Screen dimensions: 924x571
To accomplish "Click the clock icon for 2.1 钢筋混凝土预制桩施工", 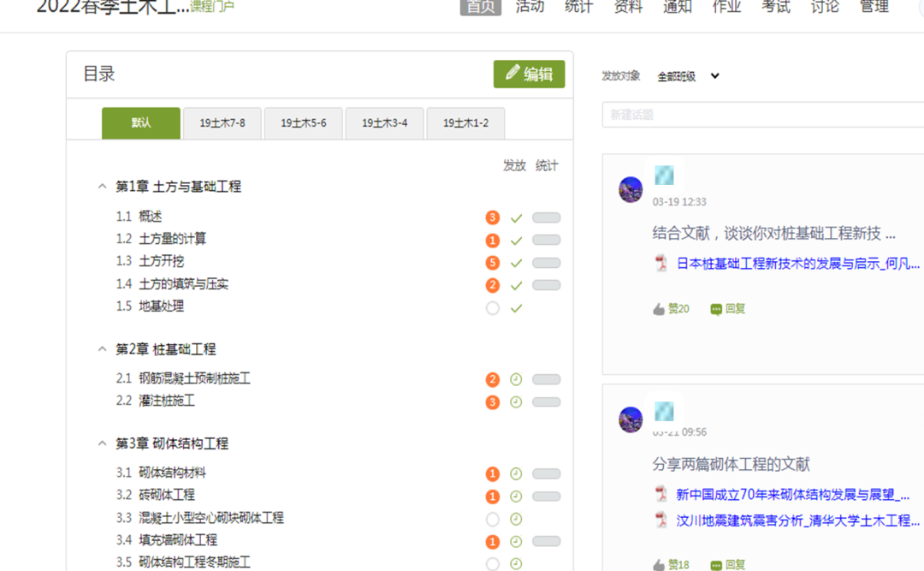I will [516, 379].
